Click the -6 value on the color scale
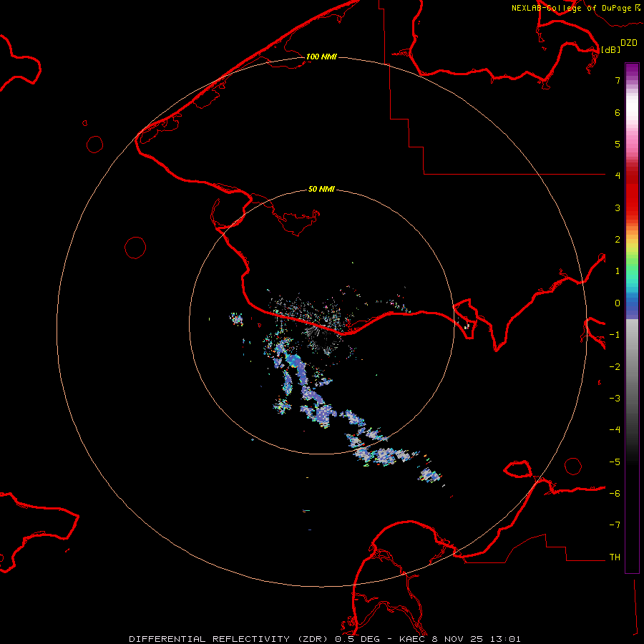The image size is (644, 644). pyautogui.click(x=615, y=494)
